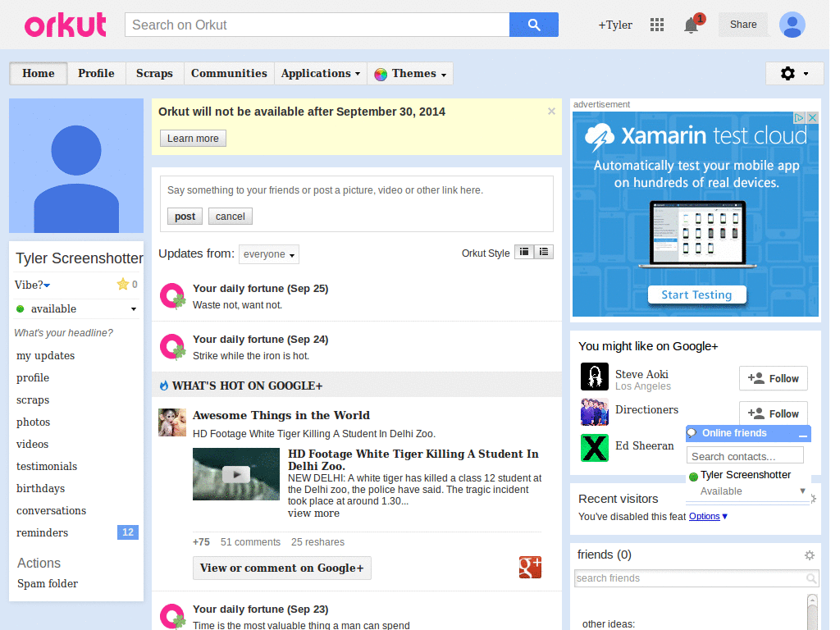This screenshot has width=840, height=630.
Task: Play the White Tiger video thumbnail
Action: pos(236,474)
